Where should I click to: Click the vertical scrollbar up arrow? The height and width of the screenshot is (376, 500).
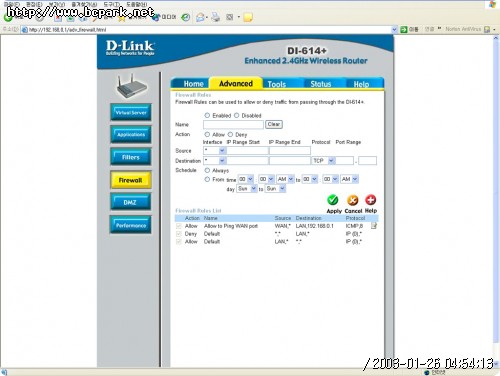point(496,38)
